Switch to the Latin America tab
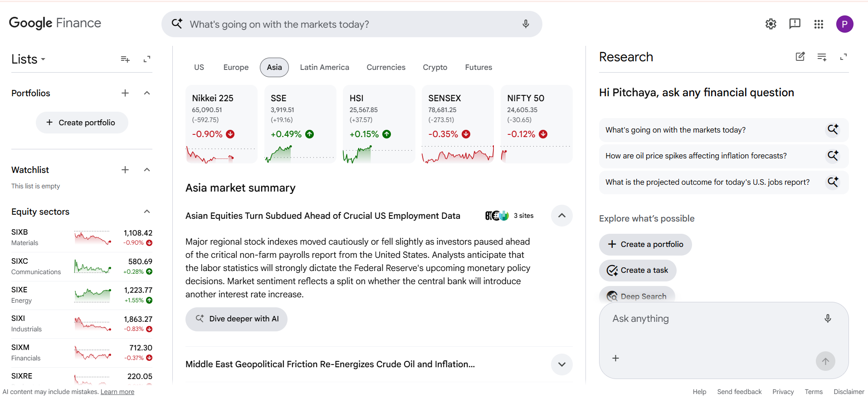Image resolution: width=868 pixels, height=399 pixels. 325,67
